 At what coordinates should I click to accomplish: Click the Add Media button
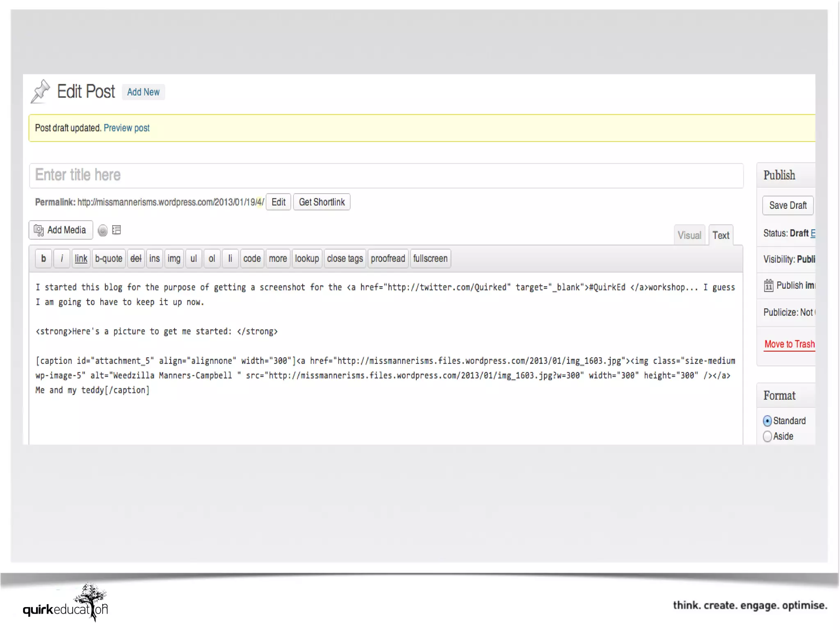click(x=61, y=230)
